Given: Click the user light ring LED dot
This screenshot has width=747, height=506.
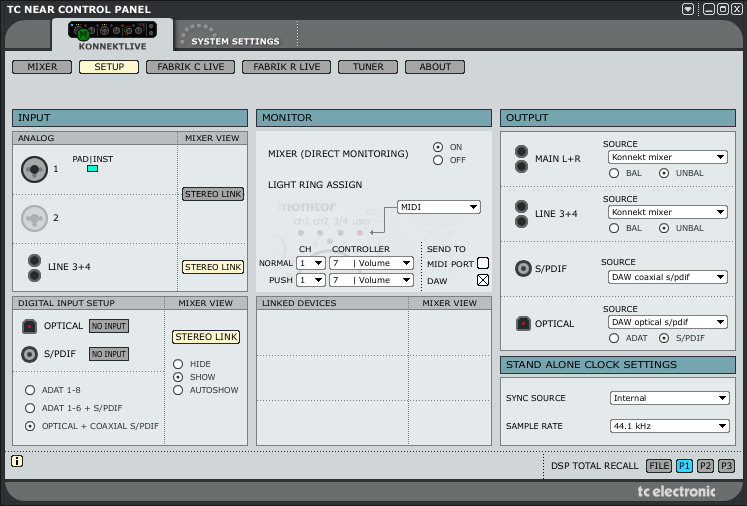Looking at the screenshot, I should click(x=360, y=233).
